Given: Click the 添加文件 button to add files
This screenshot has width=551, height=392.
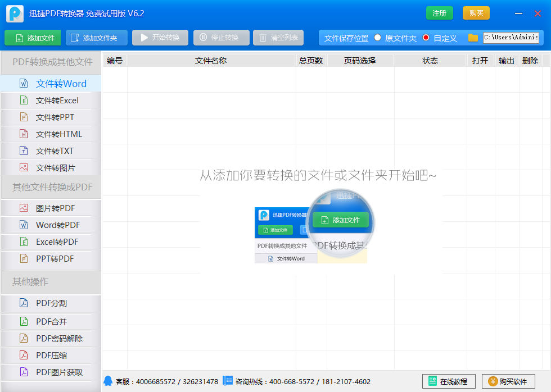Looking at the screenshot, I should 32,38.
